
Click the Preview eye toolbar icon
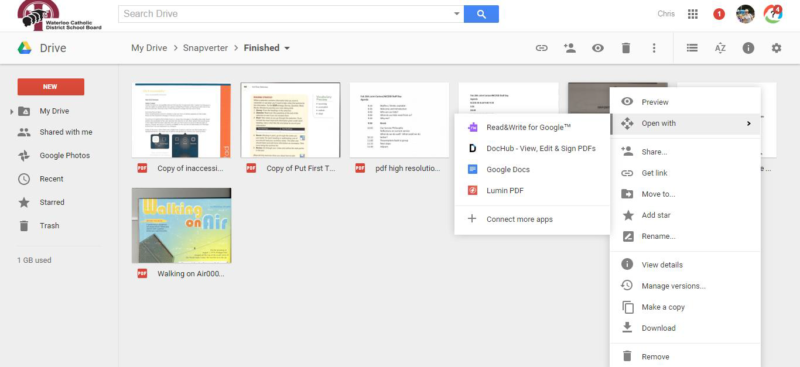[597, 48]
